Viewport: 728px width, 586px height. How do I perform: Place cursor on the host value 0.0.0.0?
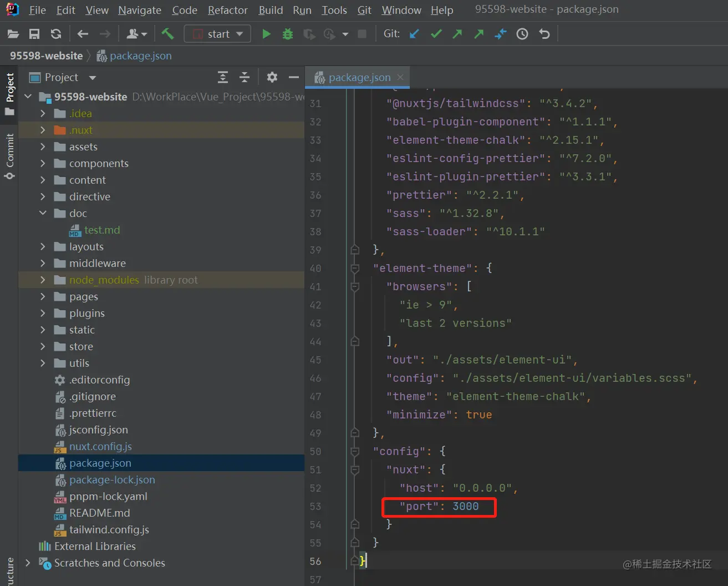point(482,488)
